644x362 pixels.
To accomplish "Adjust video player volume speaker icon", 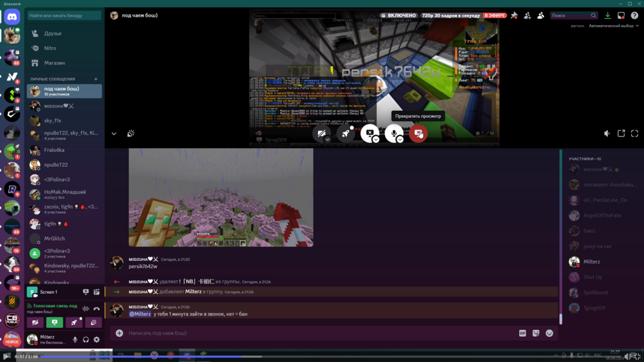I will tap(627, 357).
